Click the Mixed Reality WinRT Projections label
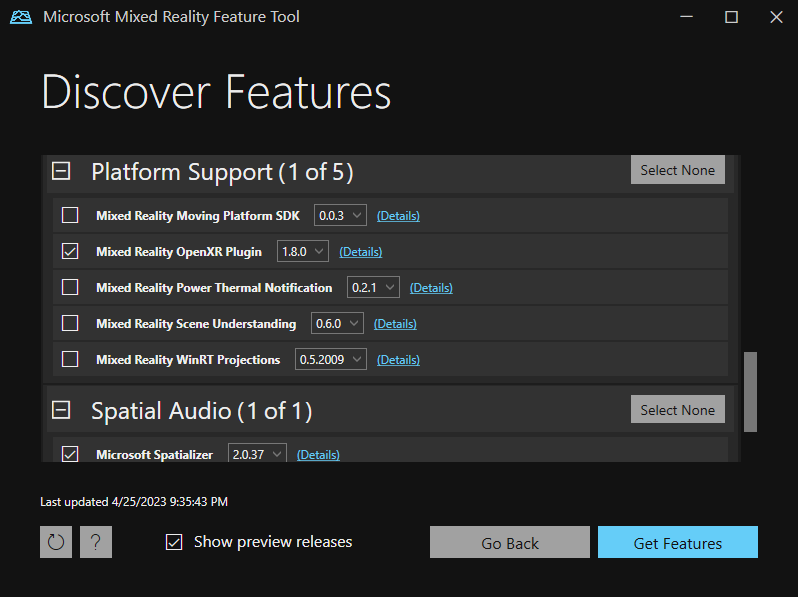 188,360
